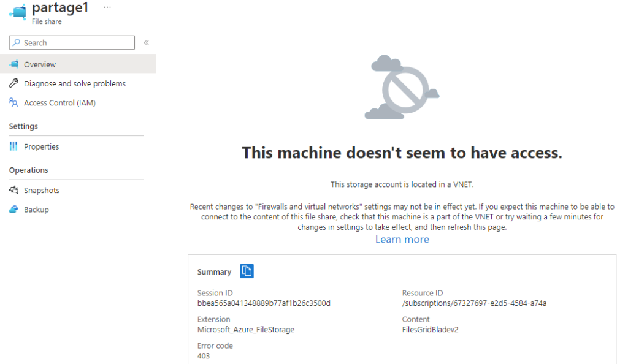Open the Backup page

36,210
